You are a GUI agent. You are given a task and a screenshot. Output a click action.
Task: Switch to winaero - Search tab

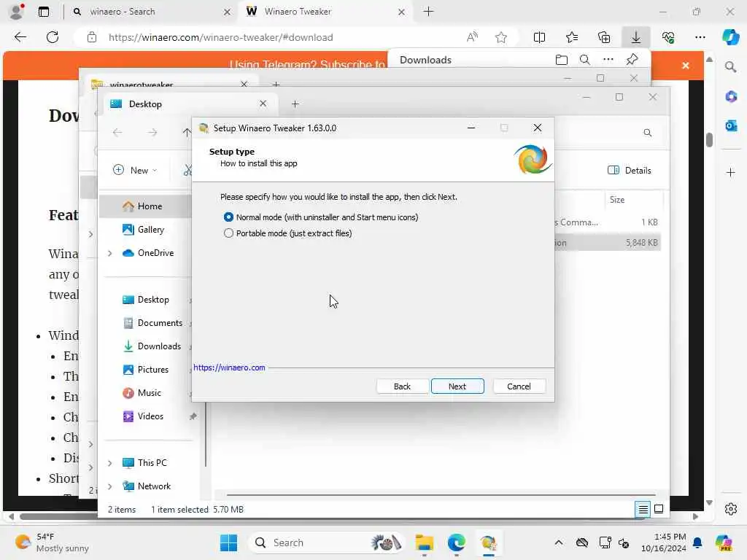click(150, 12)
